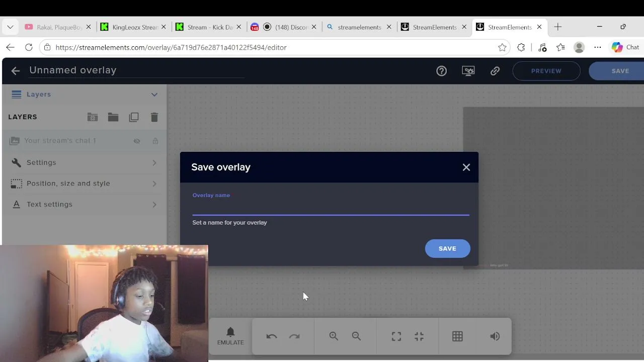The width and height of the screenshot is (644, 362).
Task: Open Copilot Chat in the browser
Action: tap(625, 47)
